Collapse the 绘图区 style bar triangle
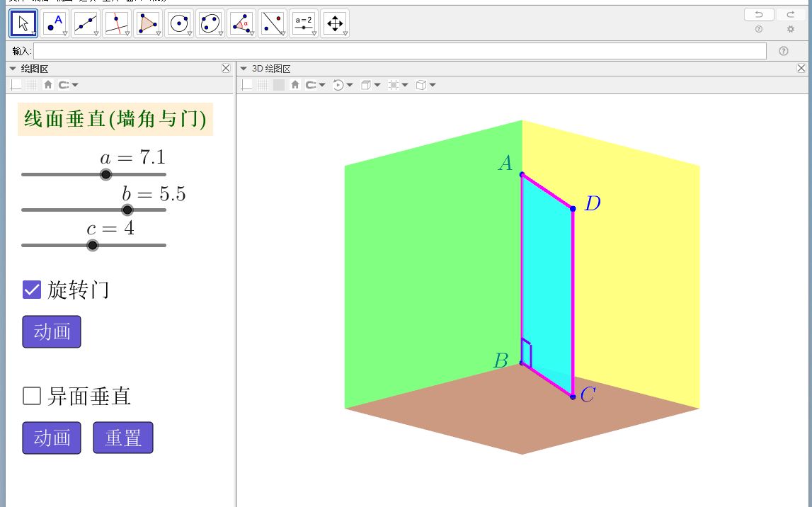The height and width of the screenshot is (507, 812). click(x=13, y=69)
